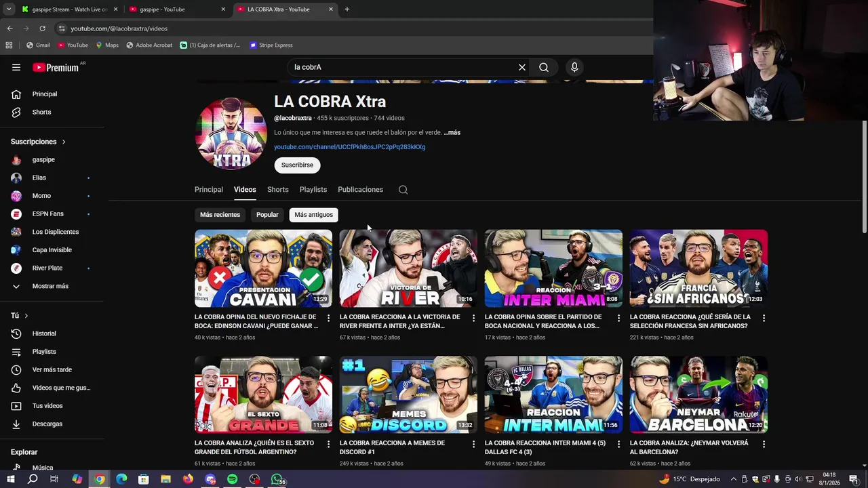Start voice search with the microphone
The image size is (868, 488).
coord(574,67)
